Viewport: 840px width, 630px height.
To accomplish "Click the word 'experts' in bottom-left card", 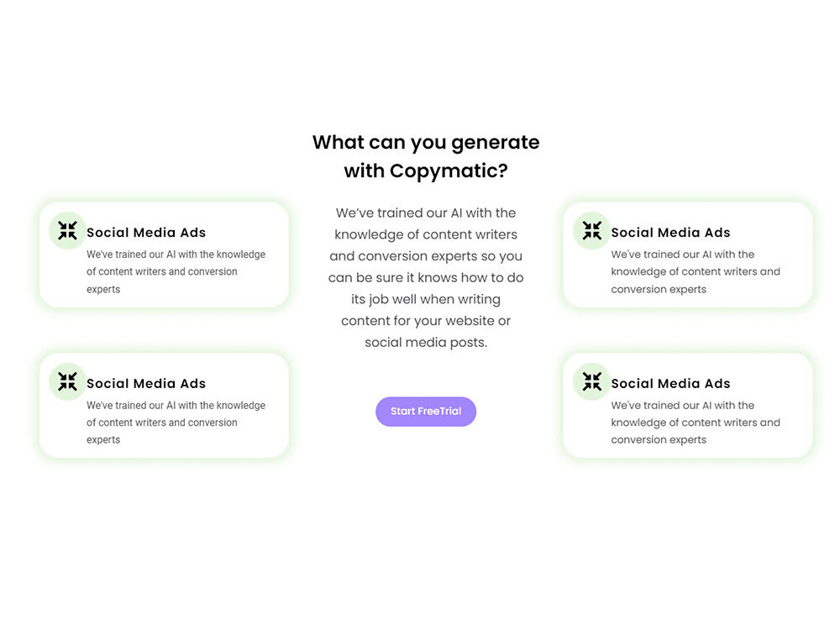I will 103,440.
